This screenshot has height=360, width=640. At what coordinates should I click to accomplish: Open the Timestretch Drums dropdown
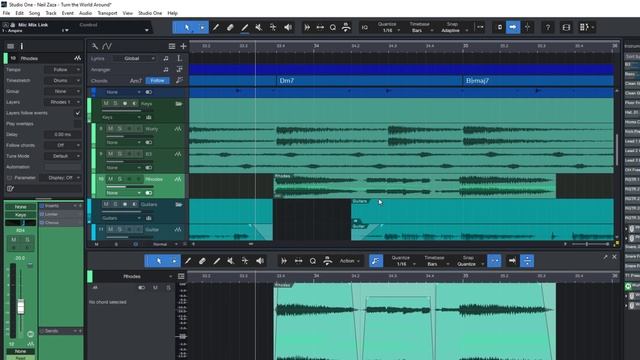point(63,80)
